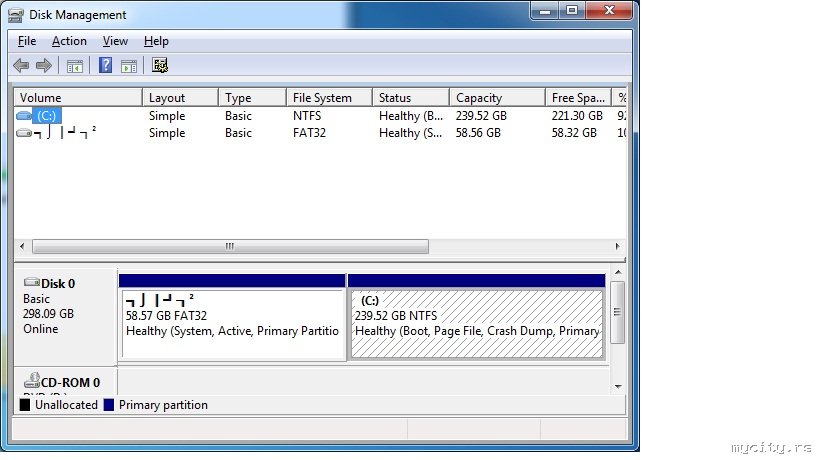Sort by the Status column header

[x=411, y=98]
